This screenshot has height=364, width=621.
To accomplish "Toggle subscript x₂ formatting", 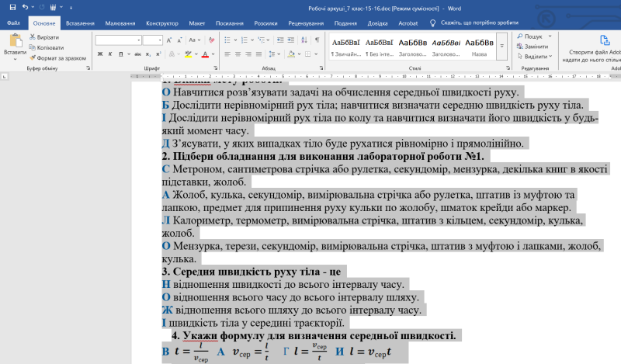I will (147, 54).
